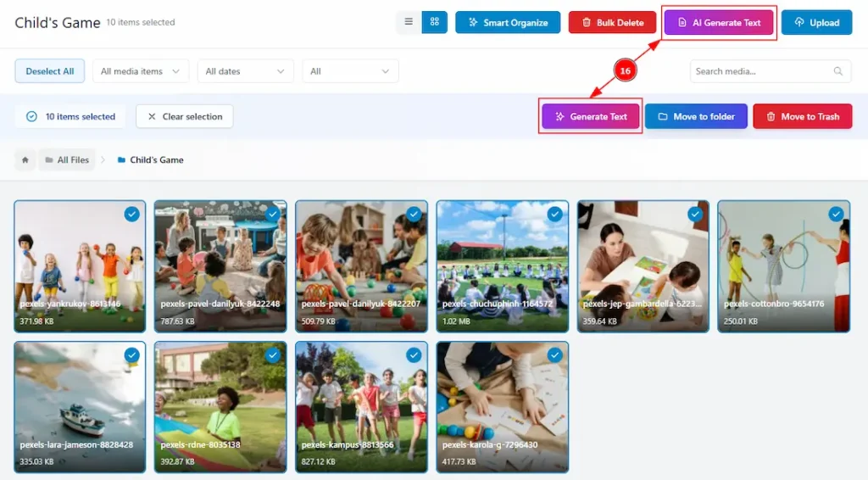This screenshot has width=868, height=480.
Task: Uncheck pexels-yankrukov-8613146 selection checkmark
Action: [131, 215]
